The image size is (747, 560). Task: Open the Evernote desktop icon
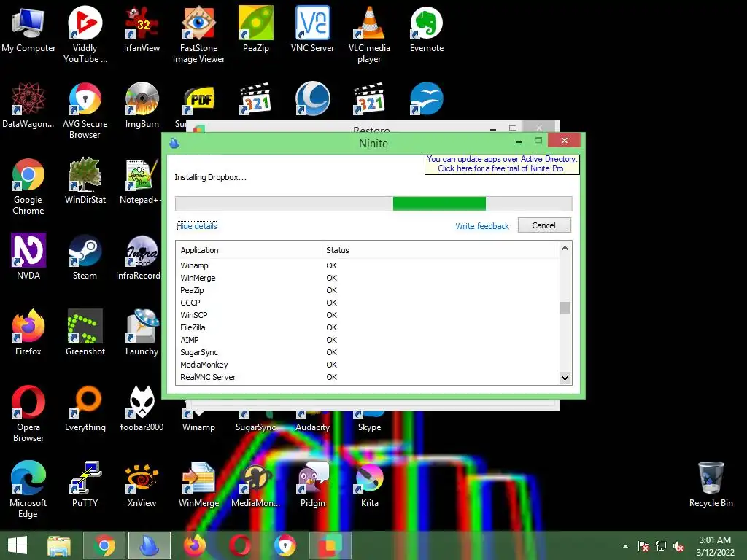(426, 29)
